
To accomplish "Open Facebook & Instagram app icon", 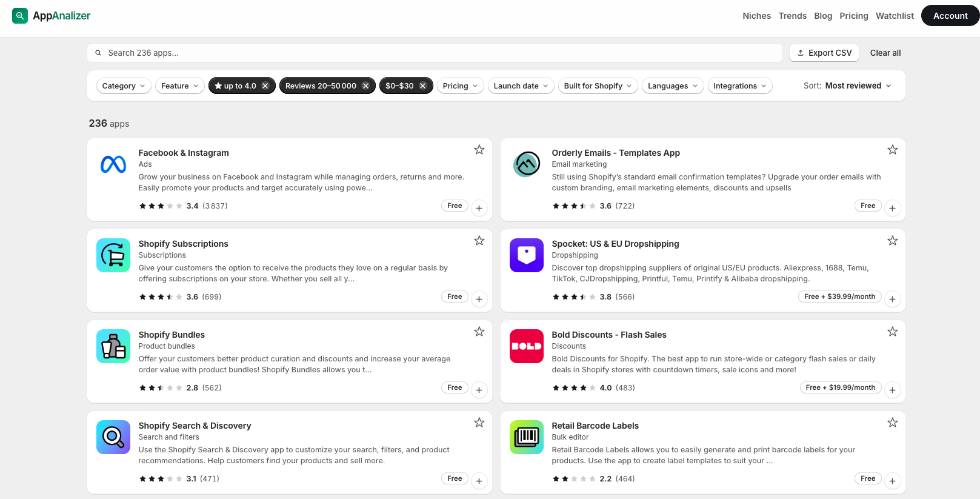I will [113, 164].
